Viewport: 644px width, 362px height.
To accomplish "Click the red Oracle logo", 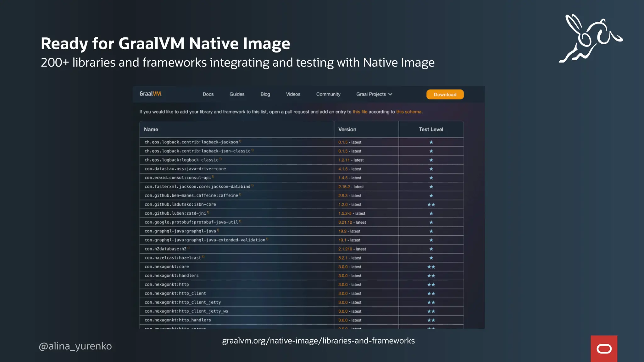I will [x=604, y=348].
